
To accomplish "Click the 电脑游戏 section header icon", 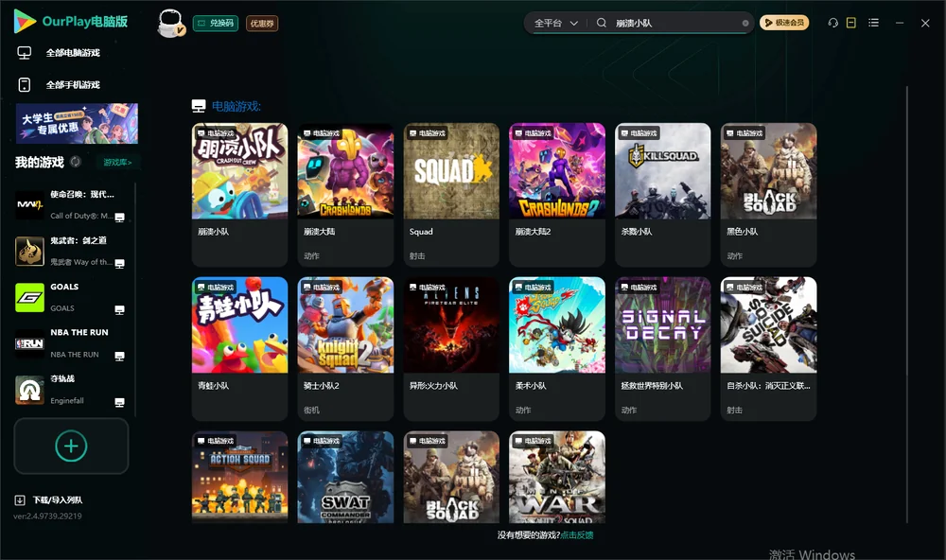I will [x=199, y=106].
